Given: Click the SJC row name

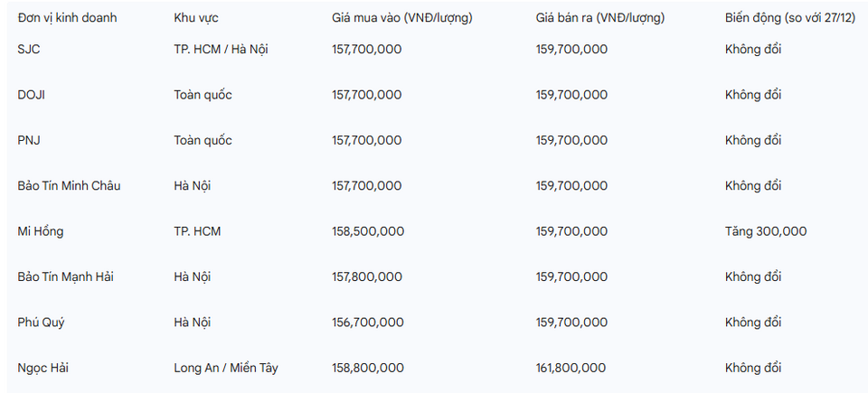Looking at the screenshot, I should 29,49.
